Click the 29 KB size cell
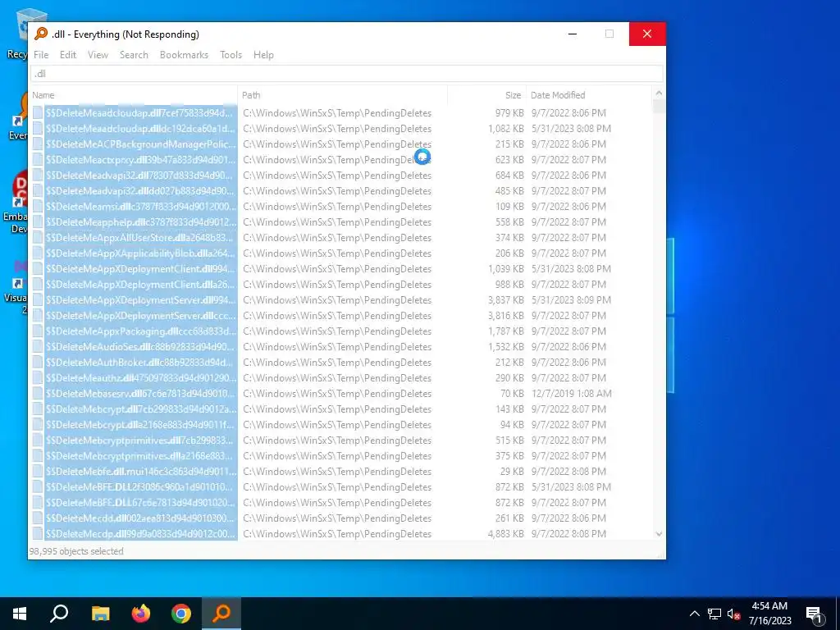840x630 pixels. [512, 472]
